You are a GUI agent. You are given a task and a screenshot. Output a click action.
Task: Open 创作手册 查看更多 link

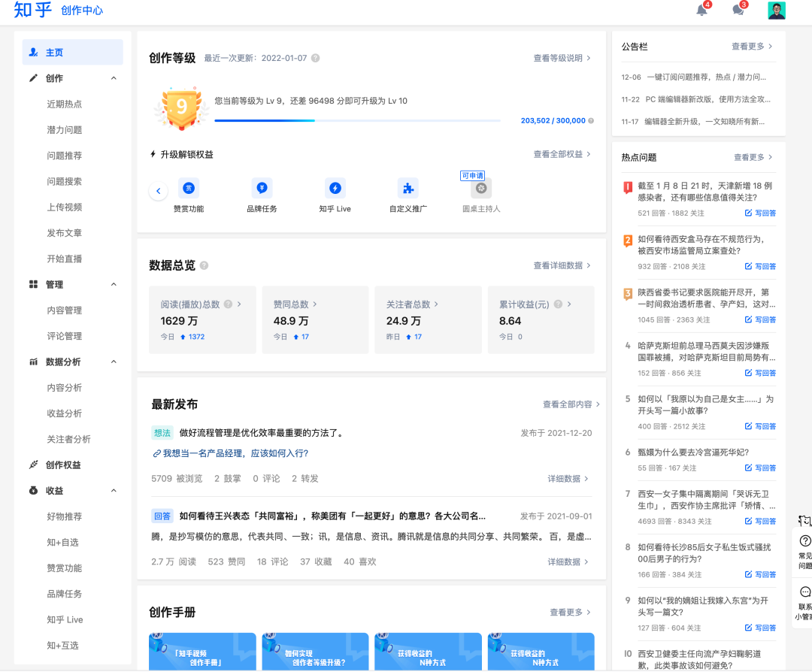(x=570, y=613)
